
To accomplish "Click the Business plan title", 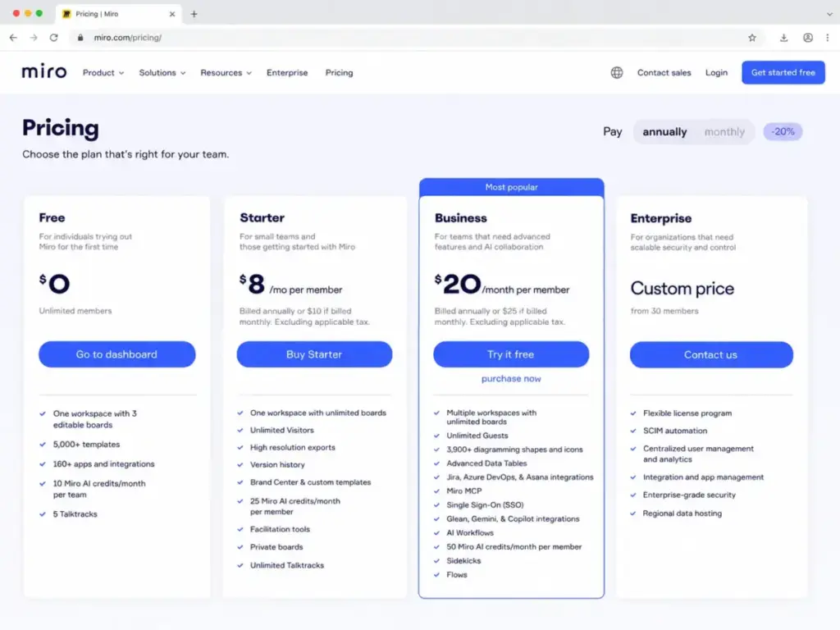I will [x=461, y=218].
